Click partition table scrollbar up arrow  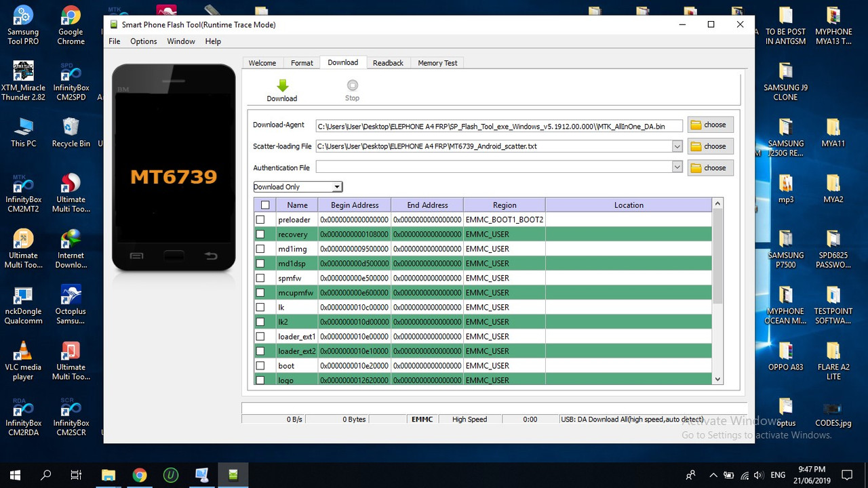[x=718, y=203]
